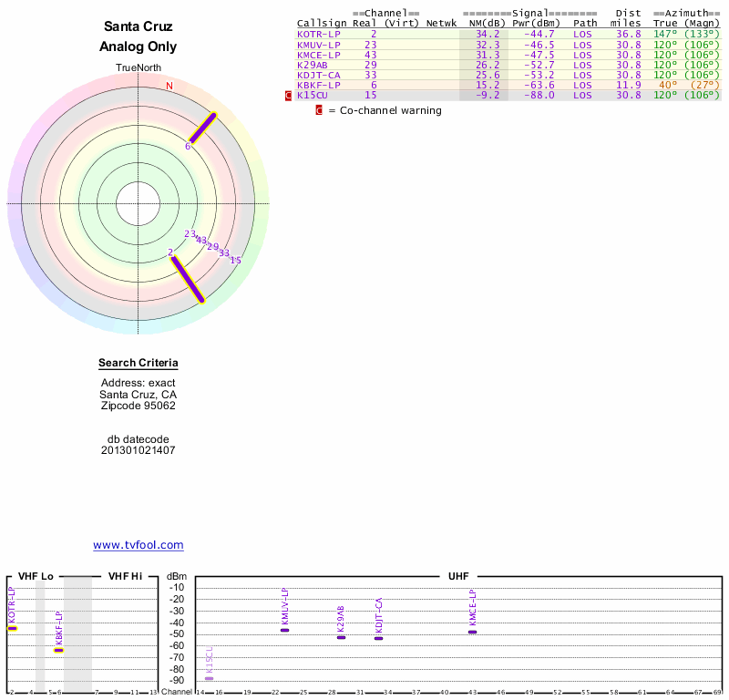The width and height of the screenshot is (729, 700).
Task: Click the KMCE-LP signal marker in UHF chart
Action: [x=472, y=632]
